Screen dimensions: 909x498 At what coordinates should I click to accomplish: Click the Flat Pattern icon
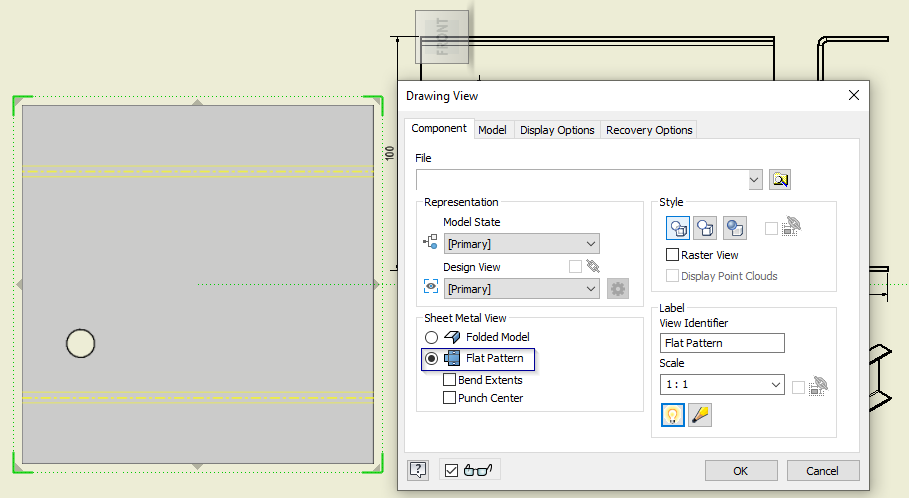point(452,358)
